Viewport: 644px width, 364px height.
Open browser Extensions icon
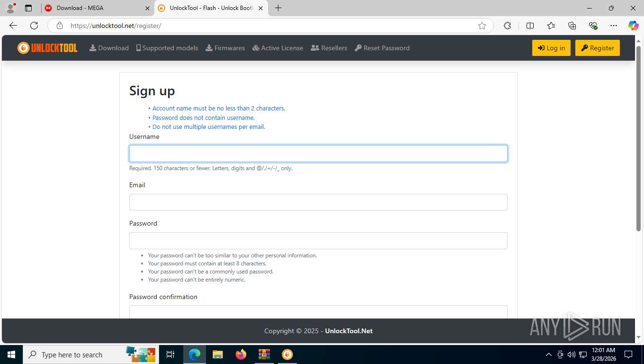pos(507,26)
